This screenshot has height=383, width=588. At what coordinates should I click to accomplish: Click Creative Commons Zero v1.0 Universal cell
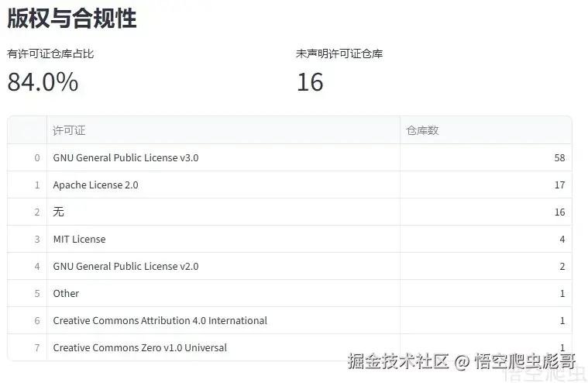tap(223, 347)
